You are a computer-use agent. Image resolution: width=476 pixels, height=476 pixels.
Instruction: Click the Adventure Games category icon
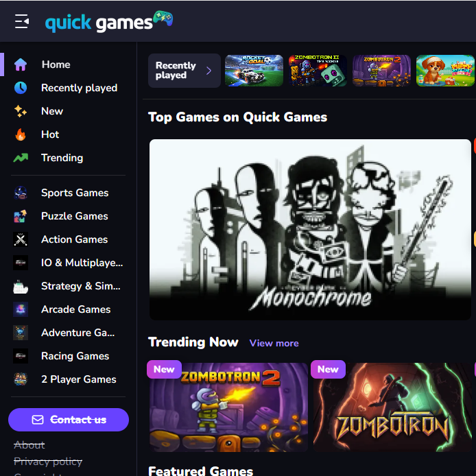(21, 333)
